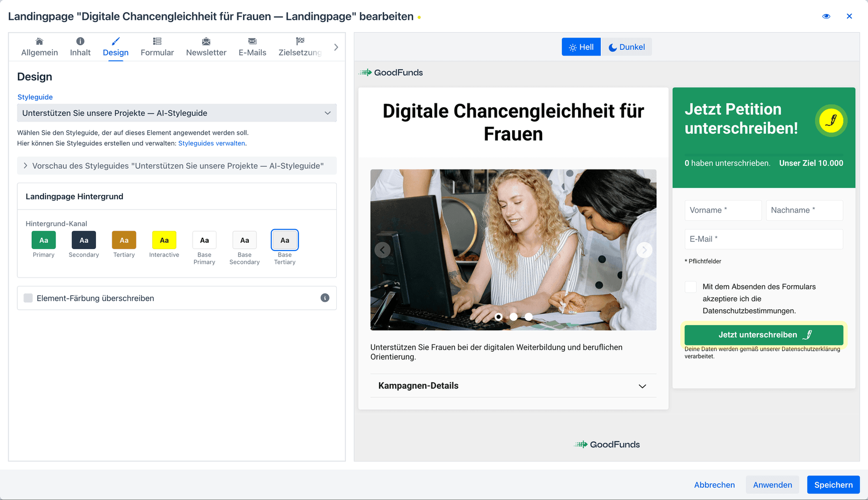This screenshot has height=500, width=868.
Task: Select the Design tab
Action: click(x=115, y=47)
